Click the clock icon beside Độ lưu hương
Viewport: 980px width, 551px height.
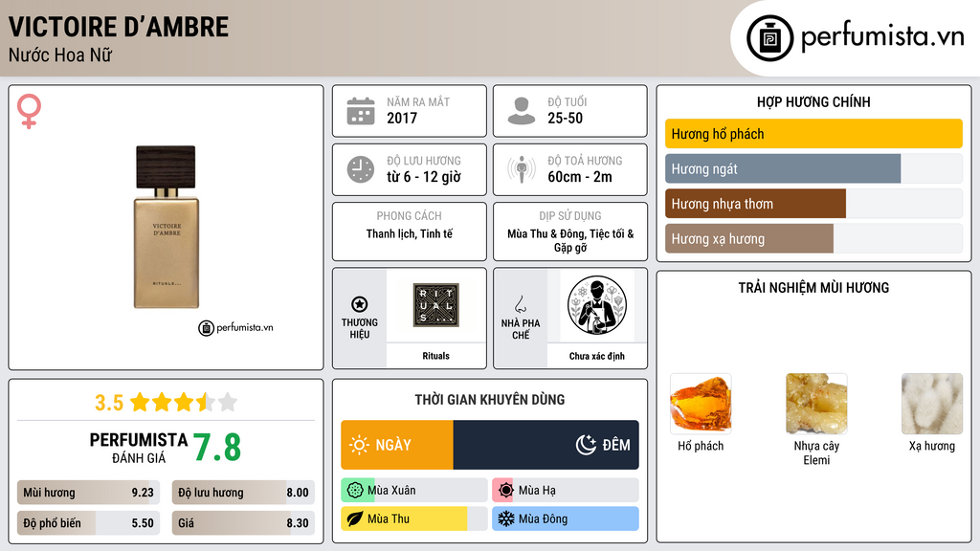point(361,169)
